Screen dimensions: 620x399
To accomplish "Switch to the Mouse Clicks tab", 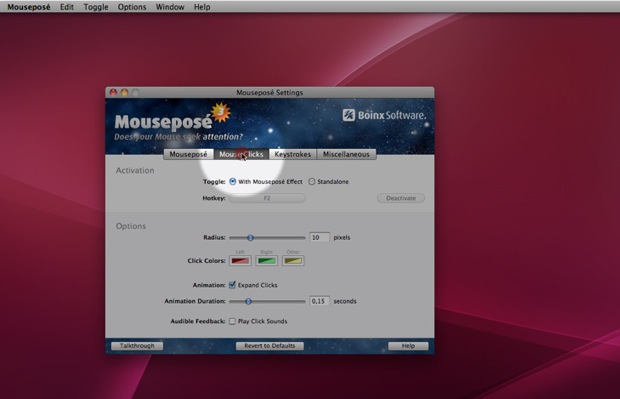I will click(x=241, y=154).
